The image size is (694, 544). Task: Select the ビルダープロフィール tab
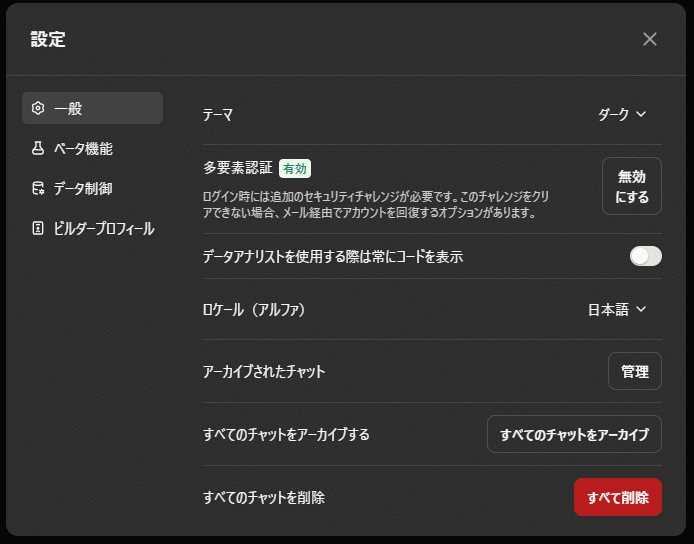[93, 228]
